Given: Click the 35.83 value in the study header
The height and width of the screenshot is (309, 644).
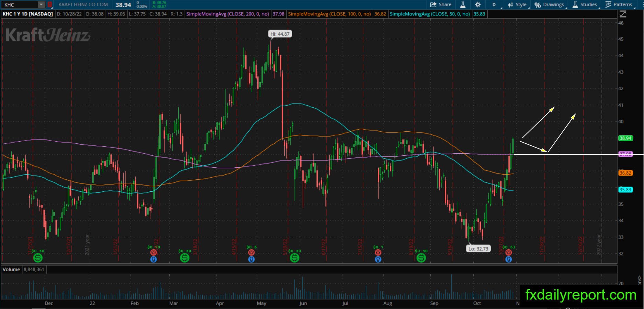Looking at the screenshot, I should [x=479, y=14].
